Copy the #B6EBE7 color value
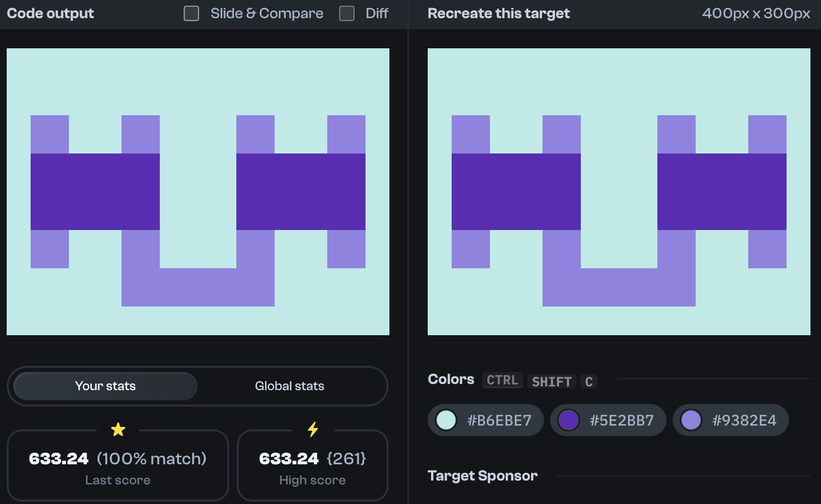 click(x=499, y=420)
